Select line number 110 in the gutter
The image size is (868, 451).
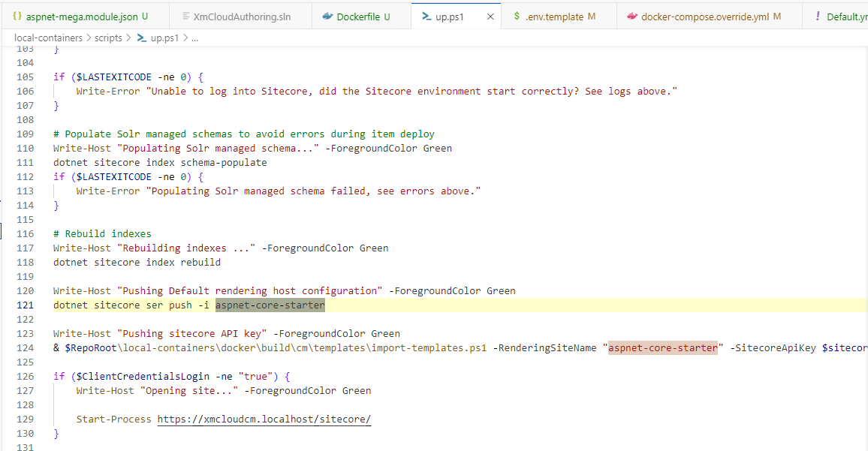pos(26,149)
